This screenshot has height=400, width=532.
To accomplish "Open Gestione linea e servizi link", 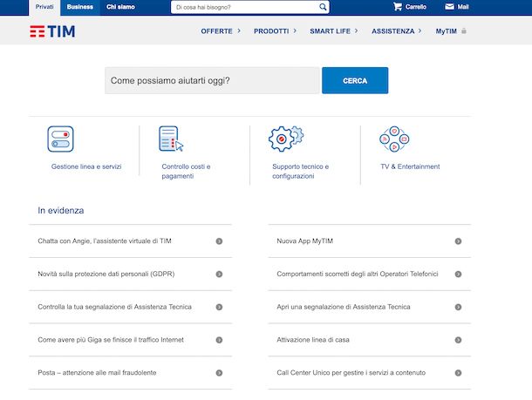I will point(86,166).
